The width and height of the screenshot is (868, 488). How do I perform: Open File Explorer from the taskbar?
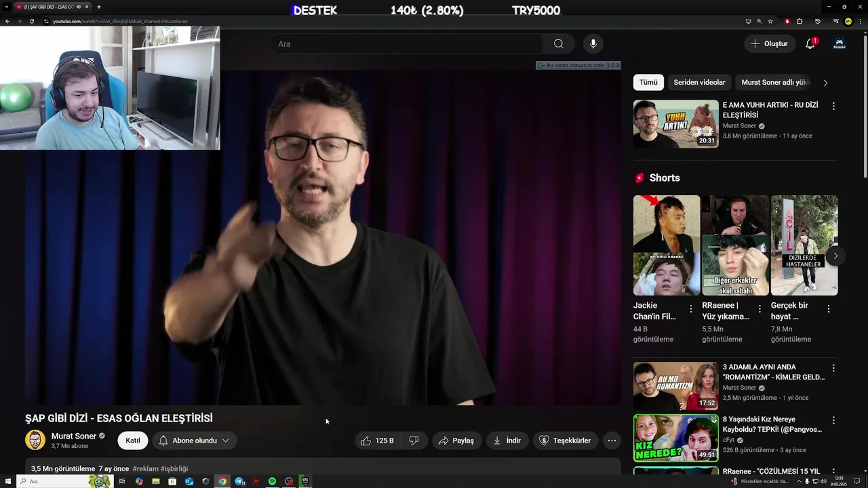click(156, 481)
